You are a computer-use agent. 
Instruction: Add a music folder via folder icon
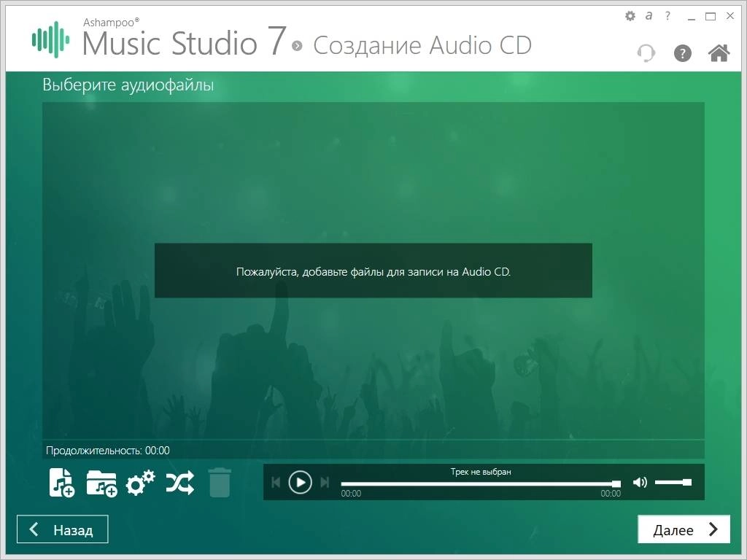point(102,483)
